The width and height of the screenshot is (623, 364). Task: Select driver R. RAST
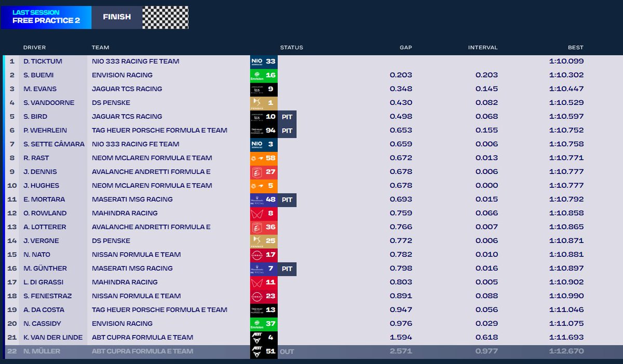(36, 158)
